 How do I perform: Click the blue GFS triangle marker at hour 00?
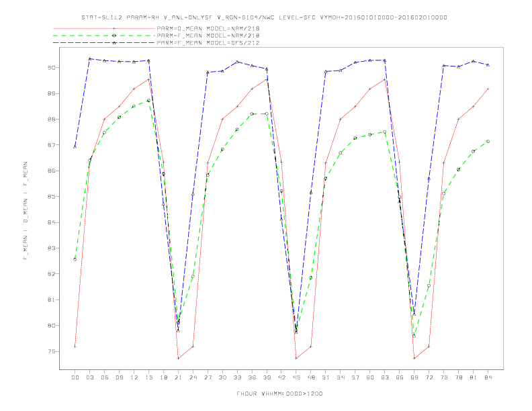coord(75,147)
